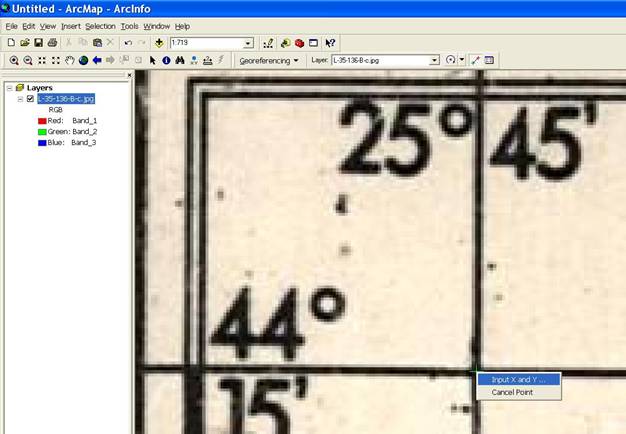Open the Selection menu

tap(100, 25)
